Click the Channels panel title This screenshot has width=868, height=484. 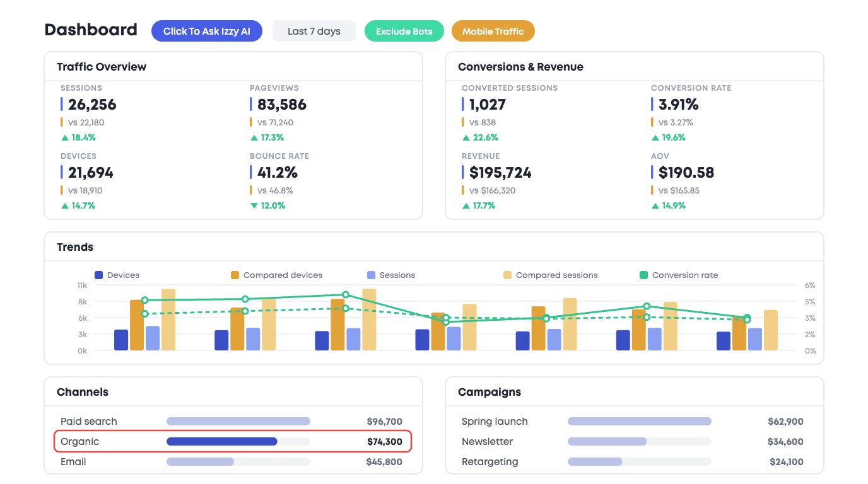(83, 392)
